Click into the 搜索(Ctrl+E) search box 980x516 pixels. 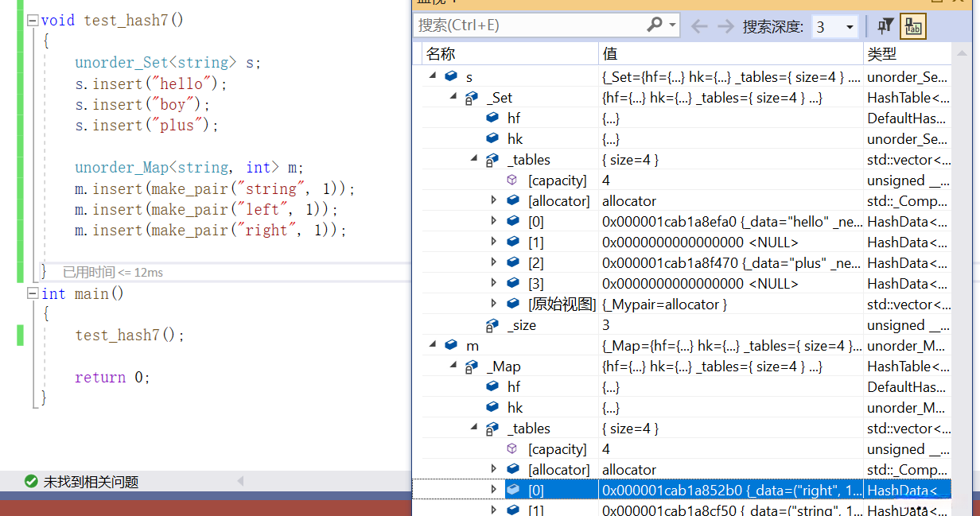pyautogui.click(x=529, y=25)
